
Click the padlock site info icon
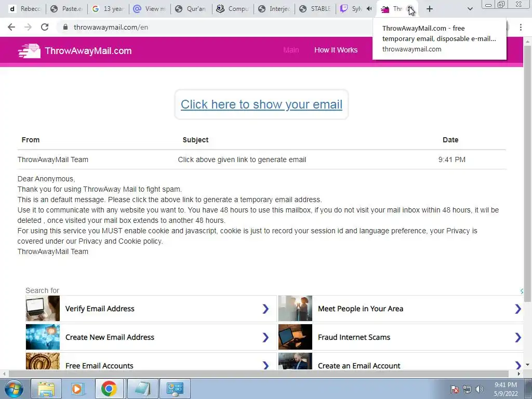pos(65,27)
